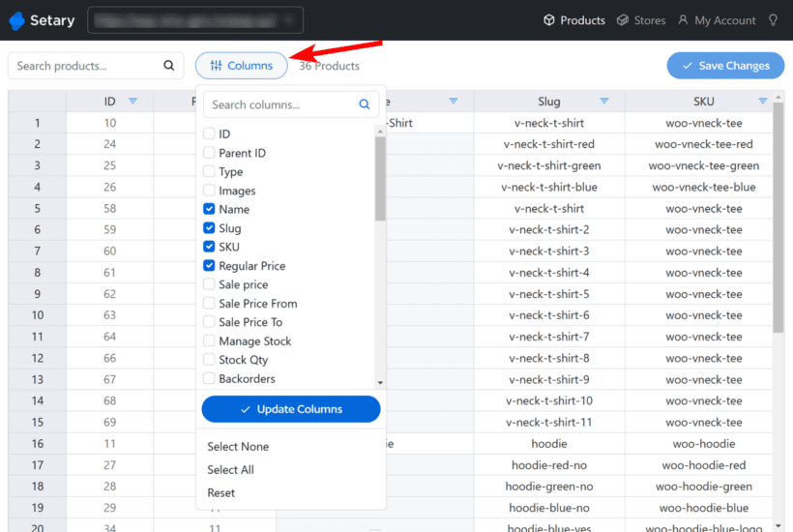Click the magnifier icon in Search columns

(365, 104)
